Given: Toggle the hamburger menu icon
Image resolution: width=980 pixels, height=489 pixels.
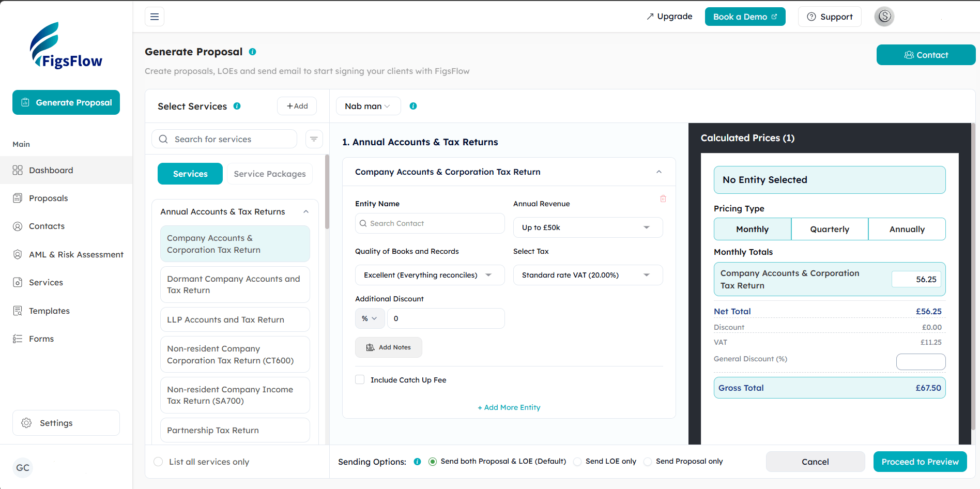Looking at the screenshot, I should 155,17.
